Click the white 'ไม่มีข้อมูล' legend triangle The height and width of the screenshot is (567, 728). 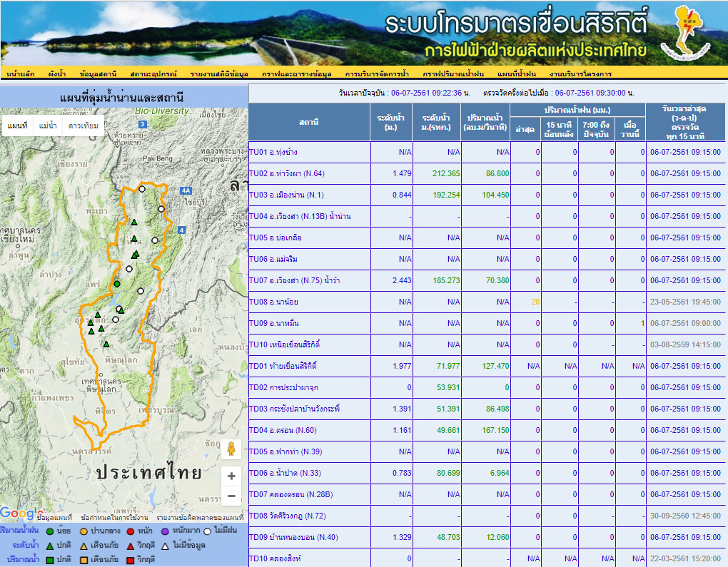166,546
